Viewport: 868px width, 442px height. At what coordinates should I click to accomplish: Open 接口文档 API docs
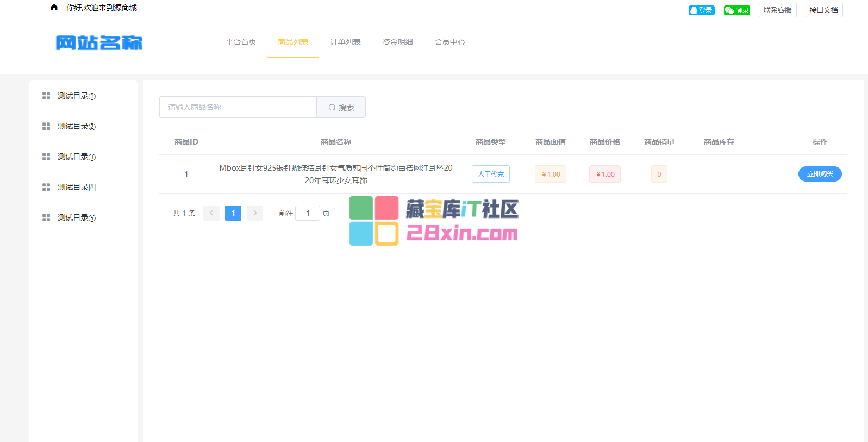823,10
